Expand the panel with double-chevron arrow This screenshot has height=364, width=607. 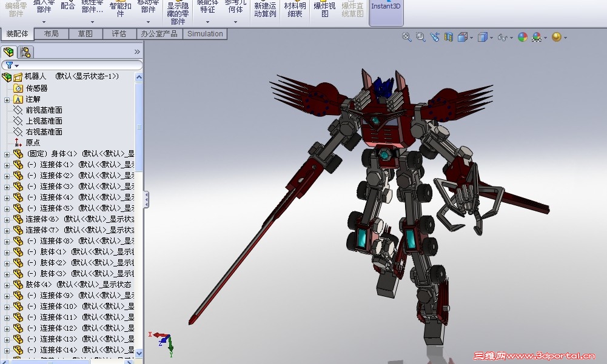pyautogui.click(x=137, y=52)
